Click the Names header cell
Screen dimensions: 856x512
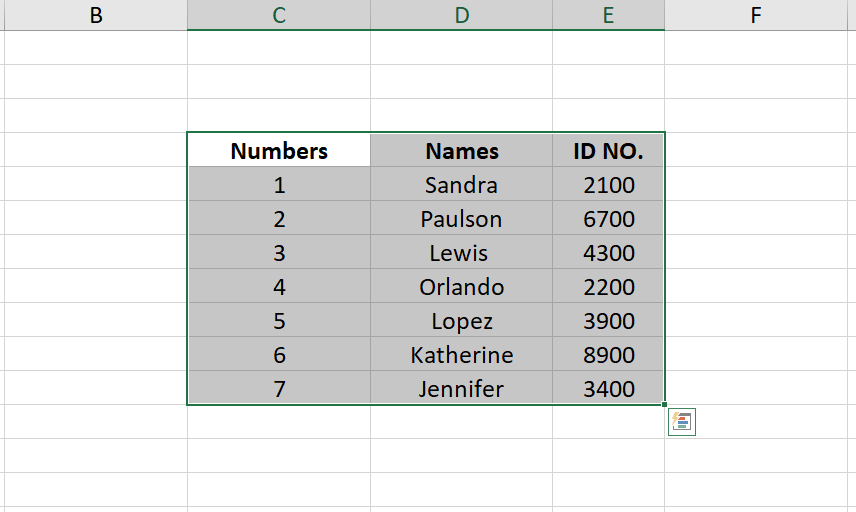461,150
